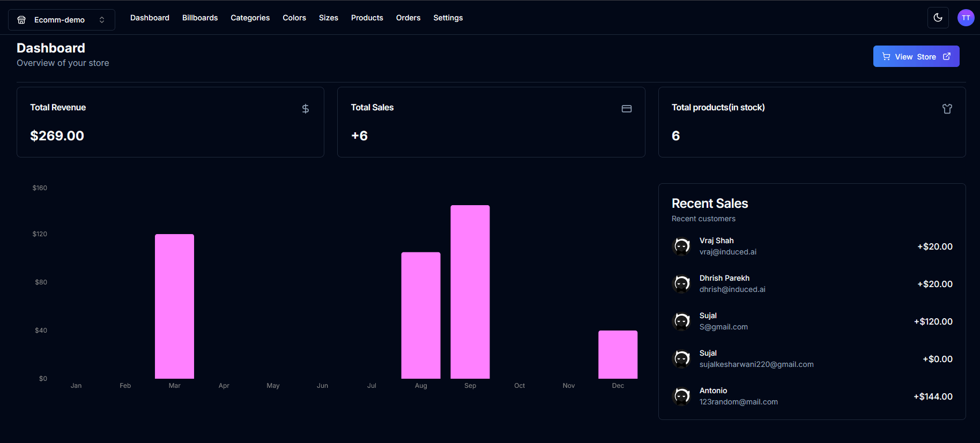
Task: Navigate to the Products section
Action: click(367, 18)
